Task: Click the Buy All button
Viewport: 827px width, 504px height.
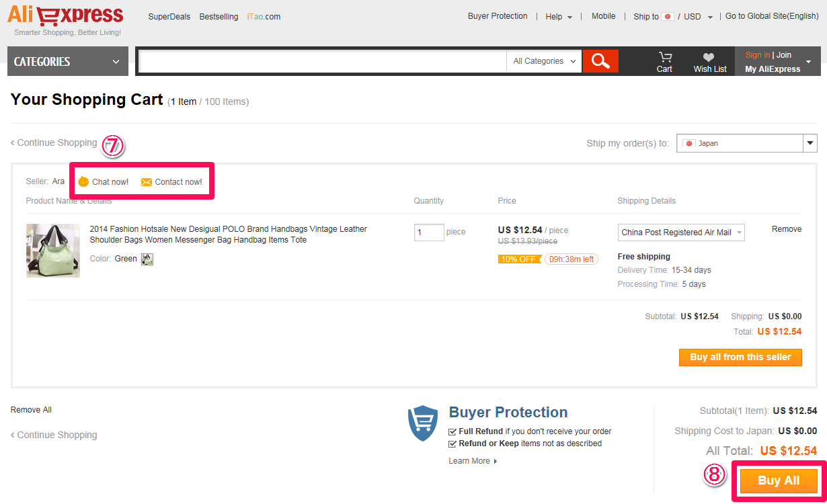Action: tap(779, 481)
